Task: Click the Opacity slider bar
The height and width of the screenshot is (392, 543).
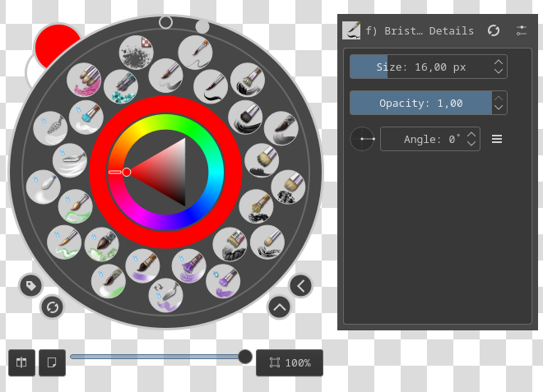Action: [x=420, y=103]
